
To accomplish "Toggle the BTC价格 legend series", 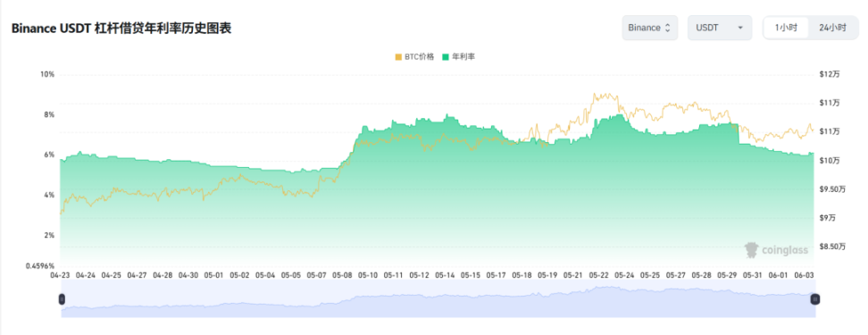I will [x=414, y=56].
